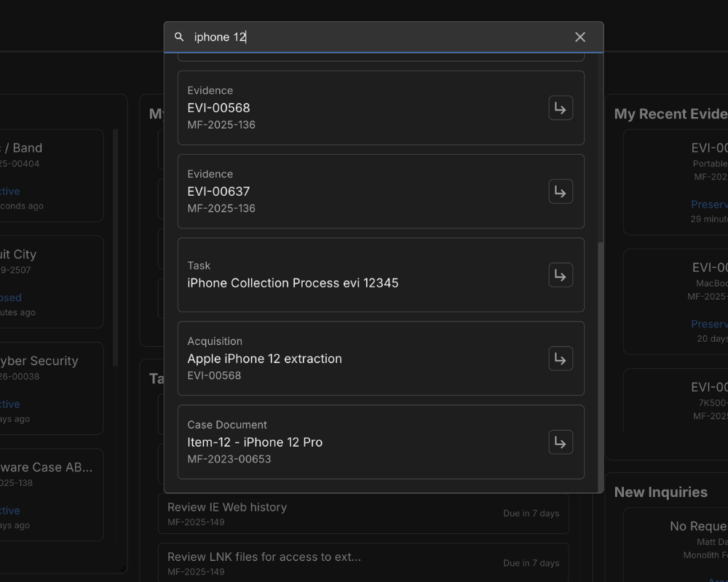Click the Active link on the Malware Case card
The width and height of the screenshot is (728, 582).
(x=6, y=511)
